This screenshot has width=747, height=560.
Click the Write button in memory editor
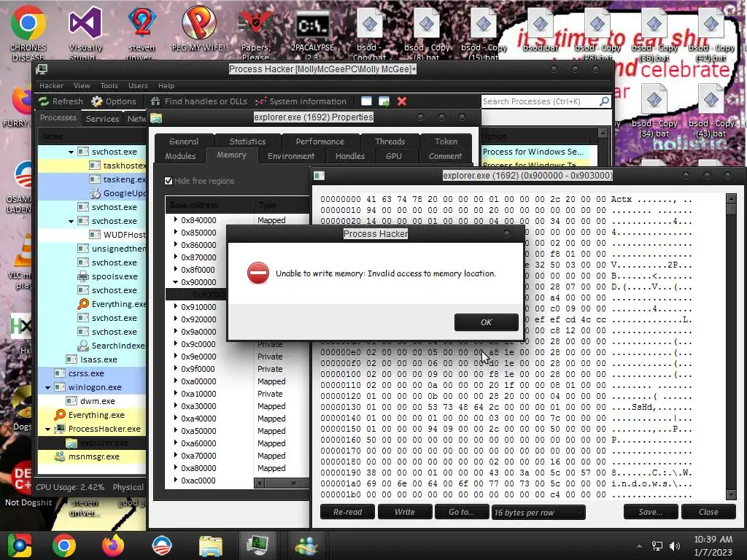pos(404,512)
